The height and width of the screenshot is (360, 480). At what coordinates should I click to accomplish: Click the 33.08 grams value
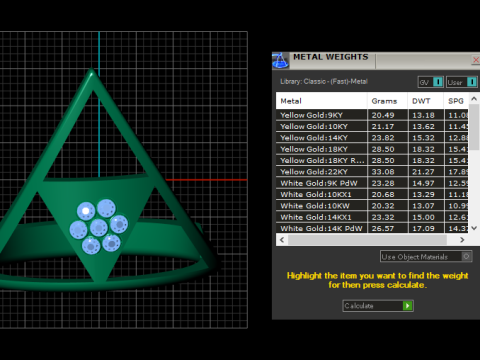pyautogui.click(x=383, y=172)
